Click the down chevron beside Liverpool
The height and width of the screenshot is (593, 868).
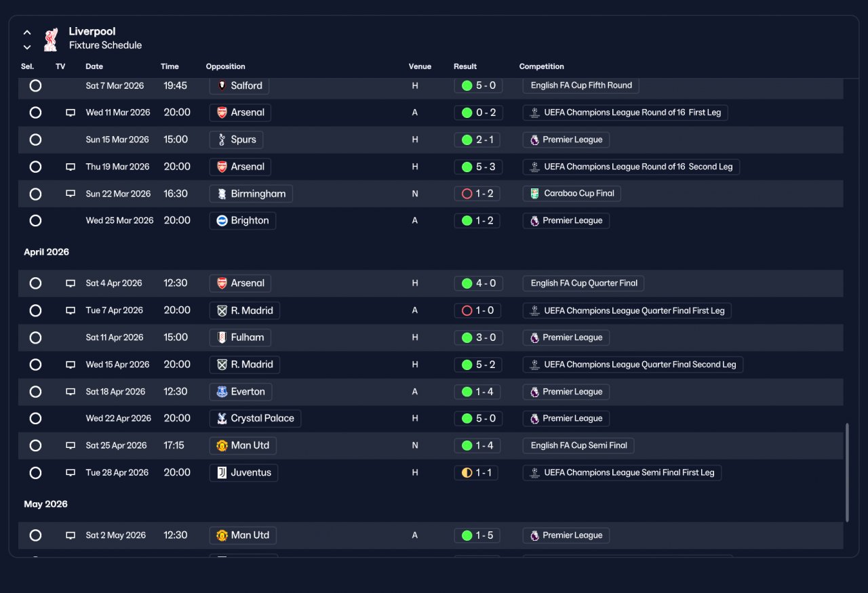[27, 47]
